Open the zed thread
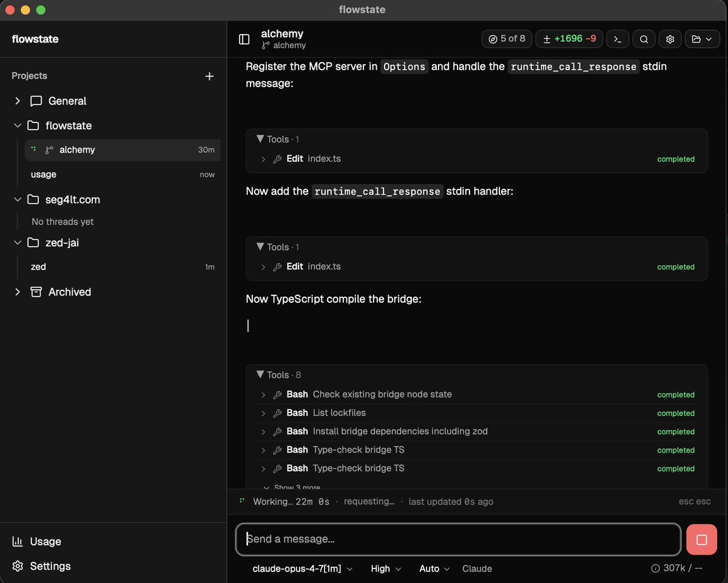The image size is (728, 583). tap(123, 267)
